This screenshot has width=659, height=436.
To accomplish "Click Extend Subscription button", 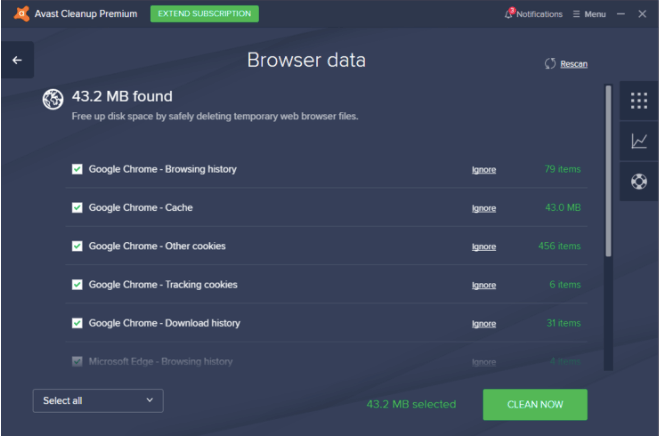I will tap(204, 13).
